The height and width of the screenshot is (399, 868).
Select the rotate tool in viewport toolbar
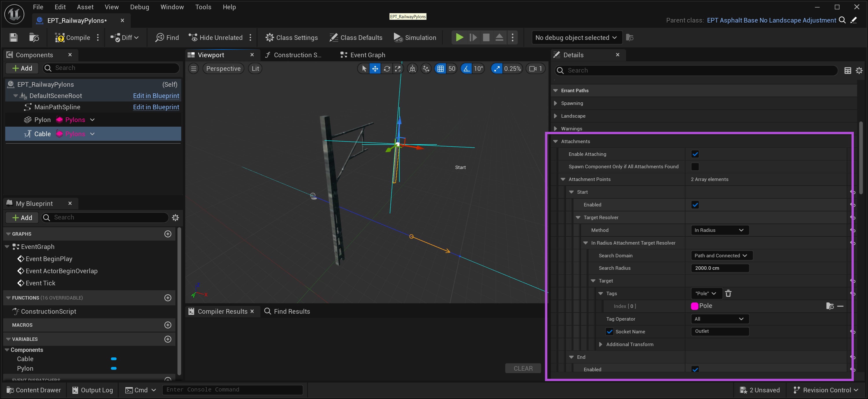386,69
